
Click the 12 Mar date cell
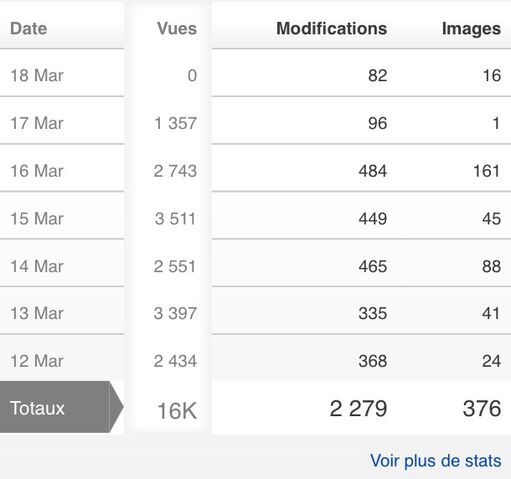coord(37,361)
